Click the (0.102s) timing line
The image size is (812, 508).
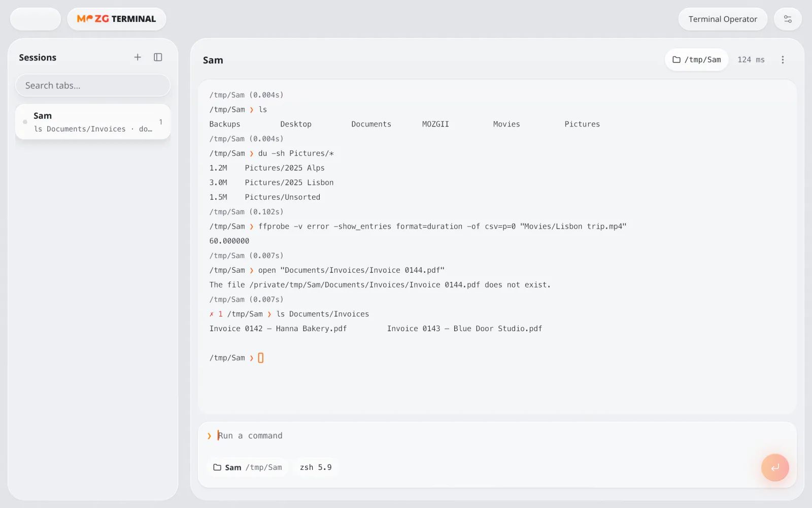247,212
